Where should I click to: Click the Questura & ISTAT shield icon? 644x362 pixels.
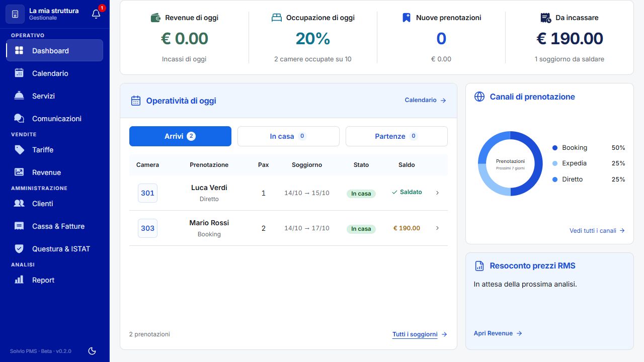[19, 249]
